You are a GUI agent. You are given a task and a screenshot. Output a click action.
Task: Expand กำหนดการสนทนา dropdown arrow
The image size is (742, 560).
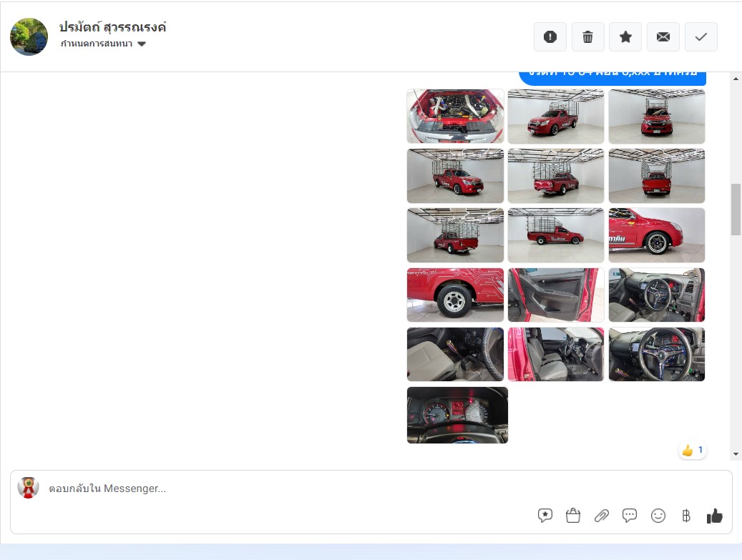click(142, 44)
